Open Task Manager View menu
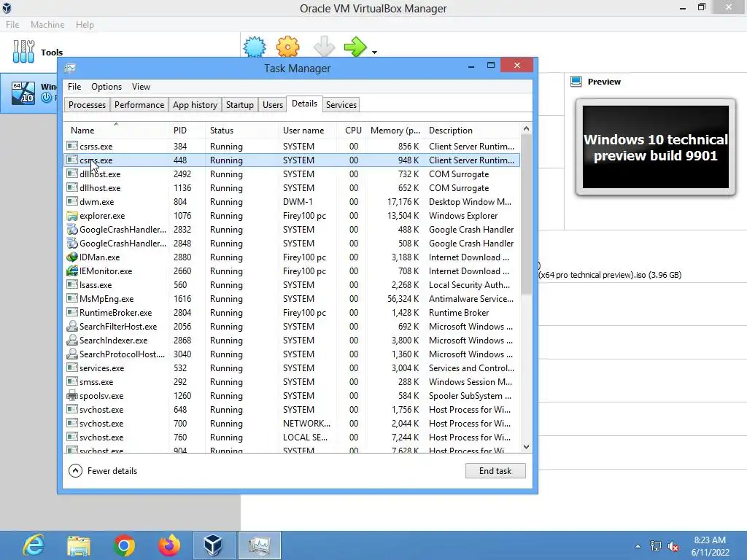 click(x=141, y=87)
